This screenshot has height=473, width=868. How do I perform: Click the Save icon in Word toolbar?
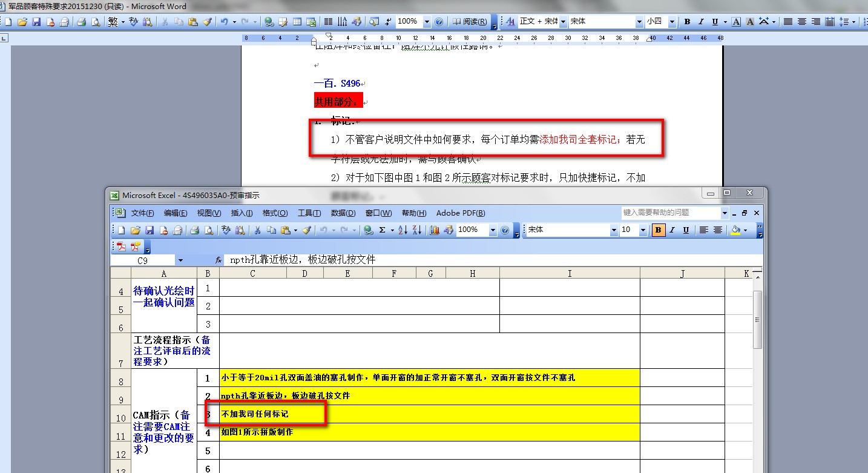(x=36, y=22)
